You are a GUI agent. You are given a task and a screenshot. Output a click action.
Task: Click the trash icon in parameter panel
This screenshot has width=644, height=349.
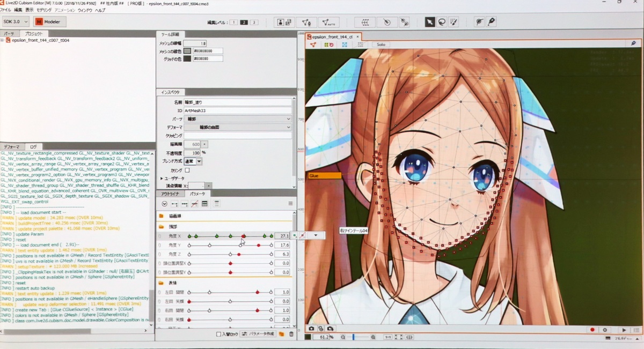[291, 334]
